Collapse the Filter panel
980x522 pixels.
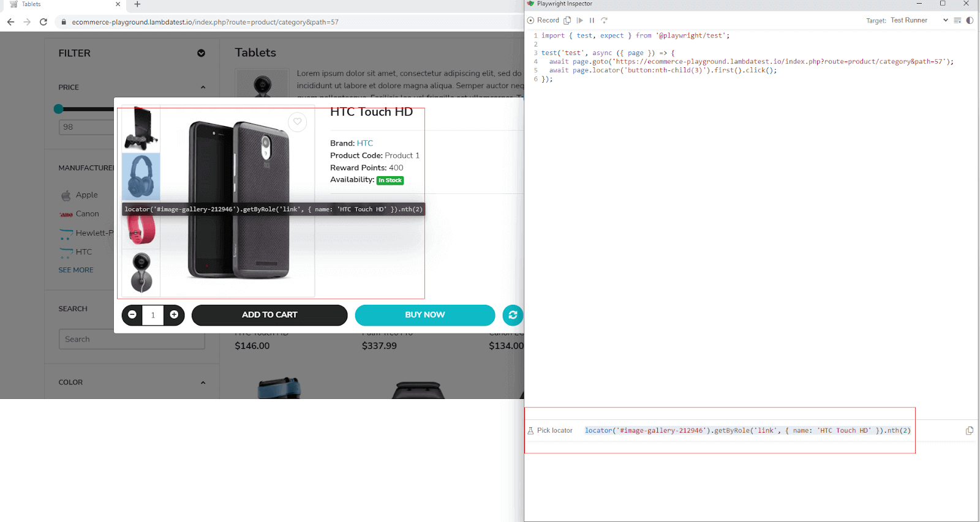201,53
